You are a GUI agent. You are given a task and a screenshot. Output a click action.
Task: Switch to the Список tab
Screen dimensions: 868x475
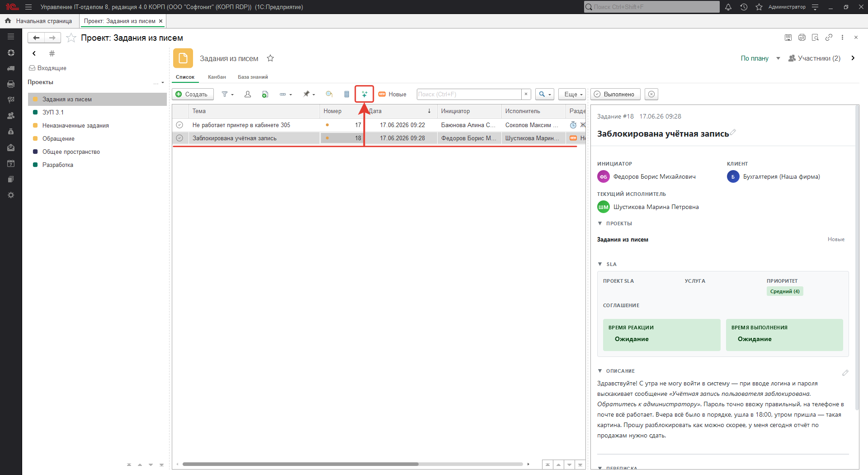pyautogui.click(x=185, y=77)
